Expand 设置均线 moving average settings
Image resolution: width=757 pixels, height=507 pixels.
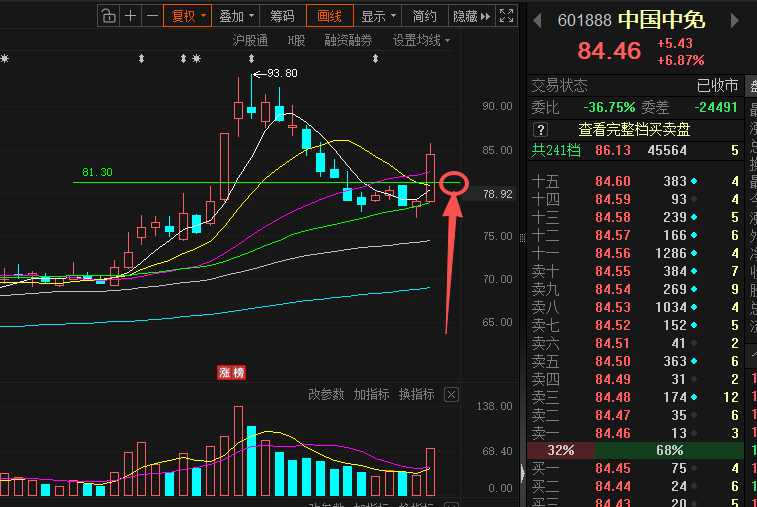click(421, 41)
